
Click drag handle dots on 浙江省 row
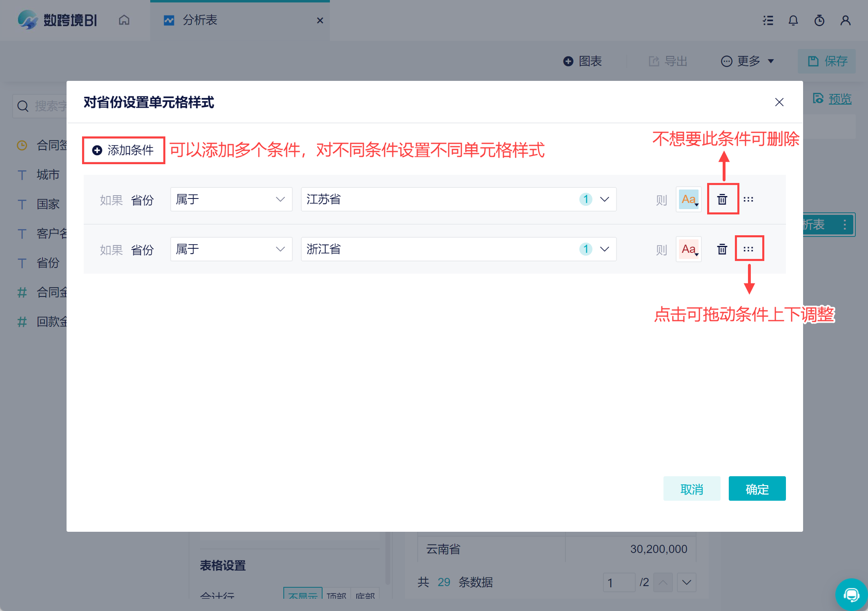[748, 249]
